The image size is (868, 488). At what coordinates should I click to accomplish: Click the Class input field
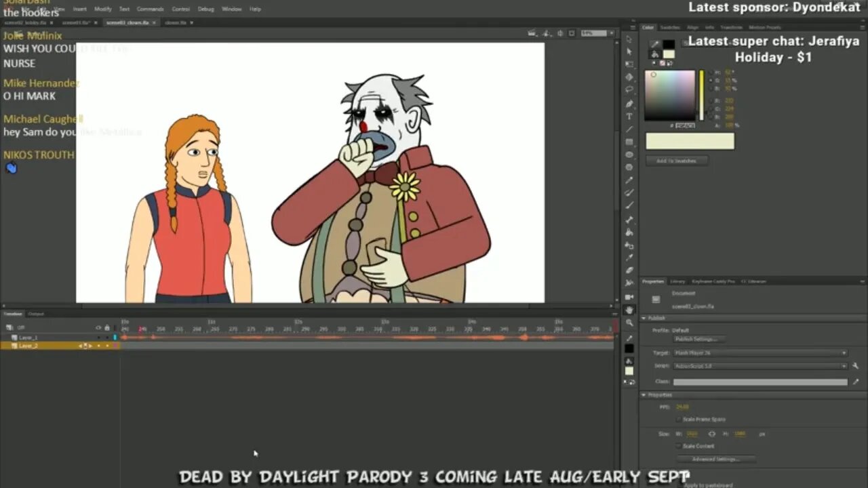[760, 382]
